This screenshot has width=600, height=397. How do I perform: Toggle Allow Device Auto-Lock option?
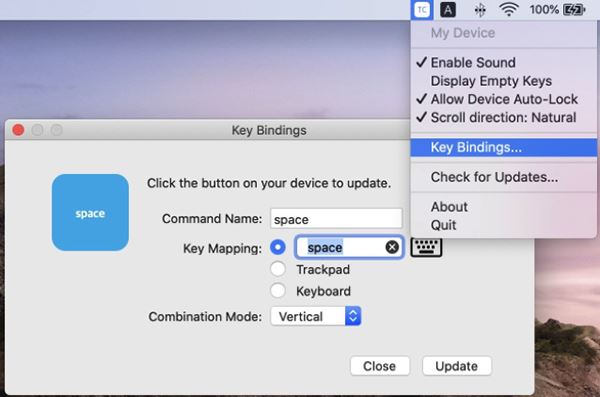click(504, 99)
